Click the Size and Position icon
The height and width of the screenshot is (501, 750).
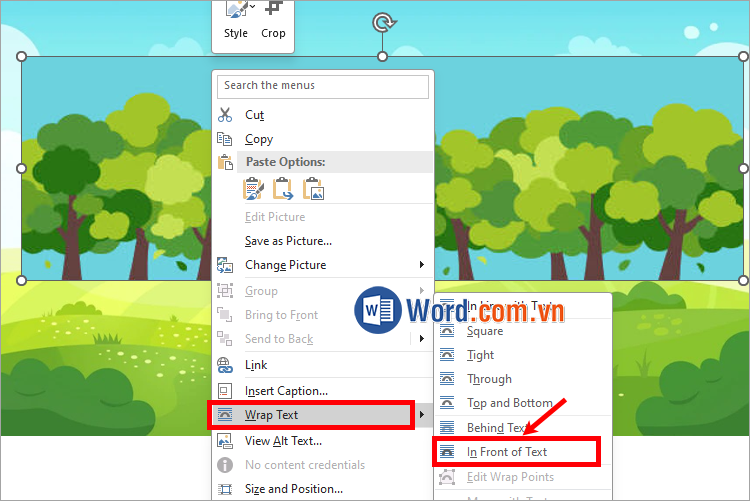pos(225,489)
